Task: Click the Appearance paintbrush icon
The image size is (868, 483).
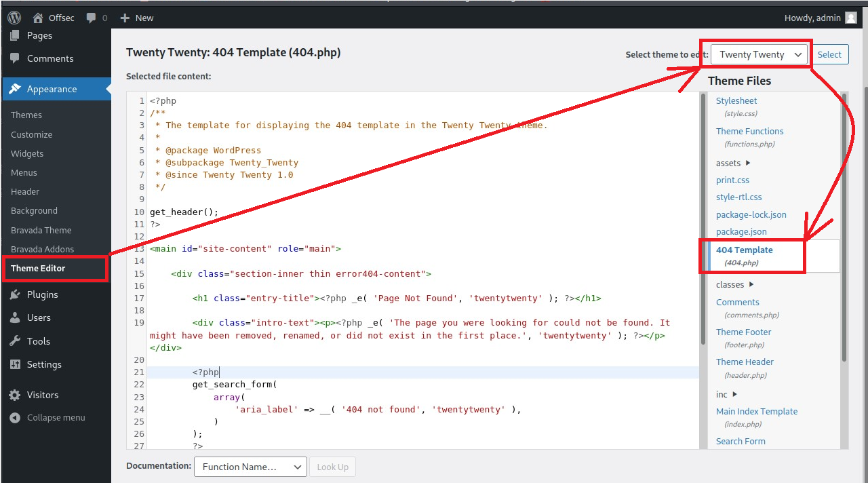Action: (x=15, y=89)
